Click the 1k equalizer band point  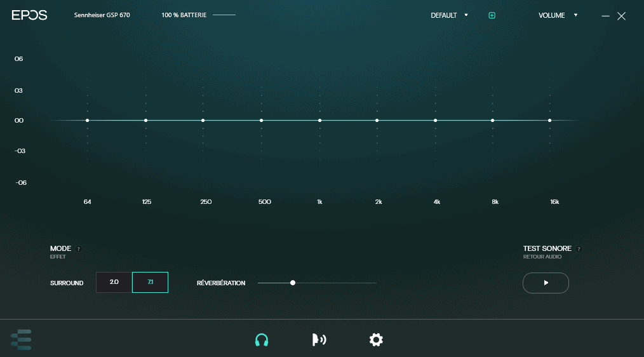pyautogui.click(x=319, y=120)
